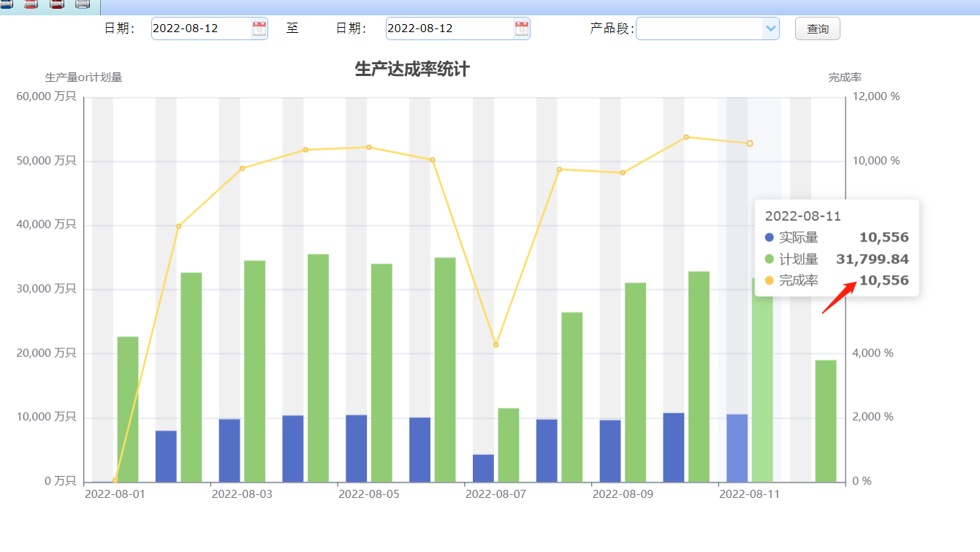Click the grey printer toolbar icon

point(83,4)
